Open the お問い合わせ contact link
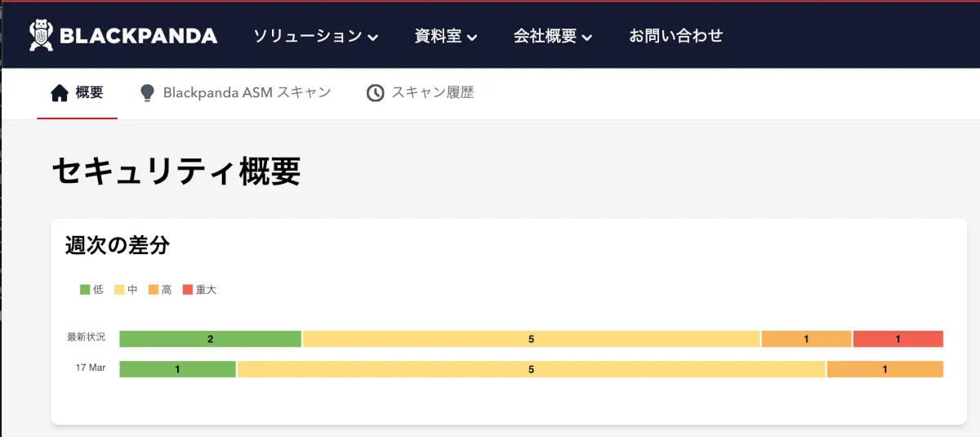Screen dimensions: 980x437 pyautogui.click(x=675, y=36)
